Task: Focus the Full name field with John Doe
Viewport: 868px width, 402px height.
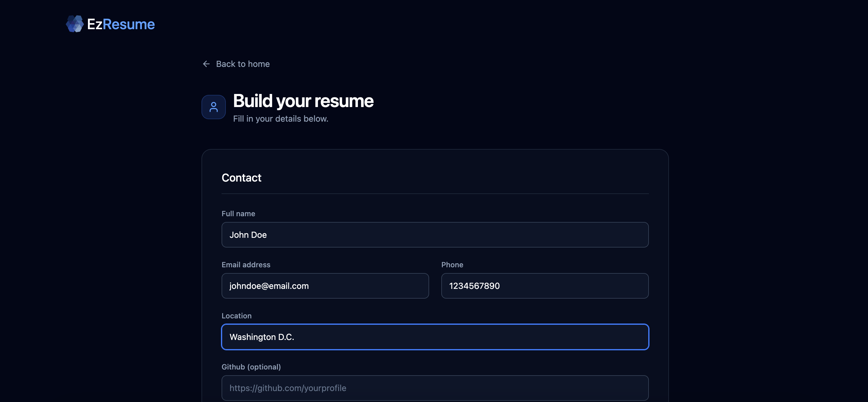Action: pos(435,235)
